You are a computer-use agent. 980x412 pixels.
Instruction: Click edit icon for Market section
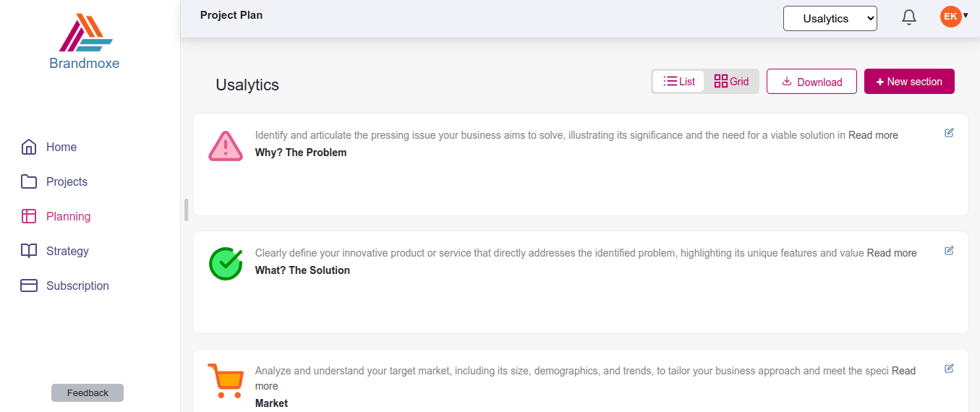coord(949,369)
